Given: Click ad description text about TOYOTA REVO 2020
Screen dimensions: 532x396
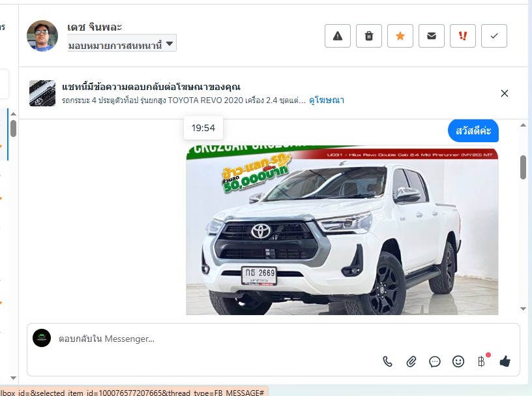Looking at the screenshot, I should tap(184, 100).
